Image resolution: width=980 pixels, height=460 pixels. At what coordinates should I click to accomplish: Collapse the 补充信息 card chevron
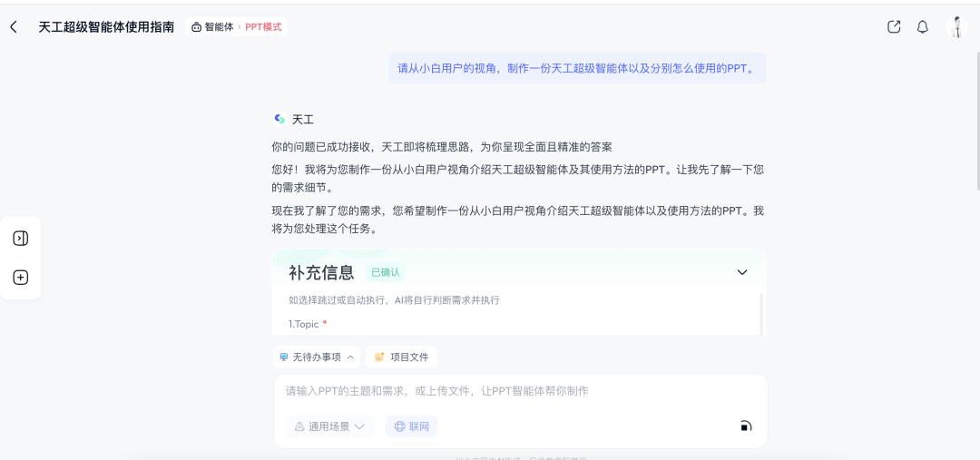coord(742,272)
